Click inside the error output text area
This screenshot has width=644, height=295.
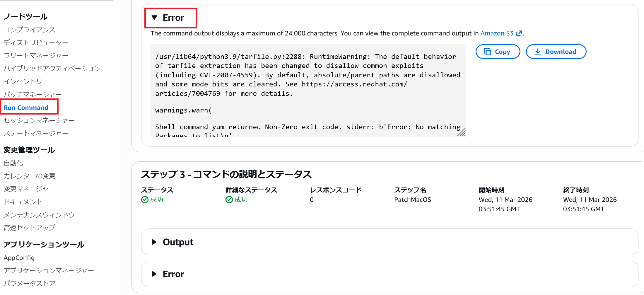(x=308, y=88)
